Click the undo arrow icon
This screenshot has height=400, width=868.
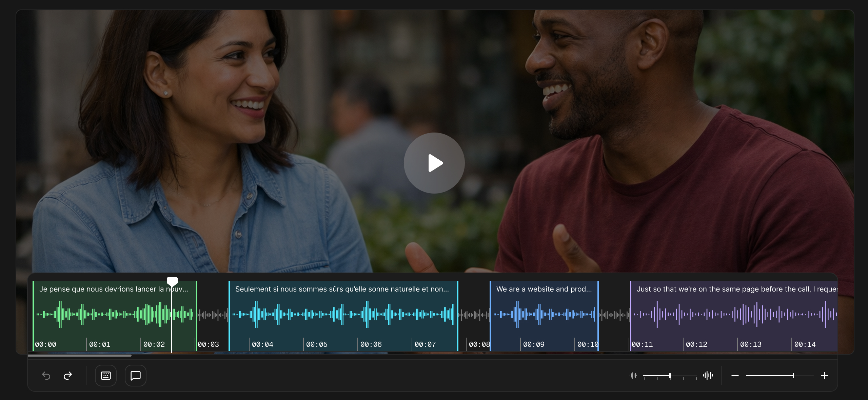pos(46,376)
